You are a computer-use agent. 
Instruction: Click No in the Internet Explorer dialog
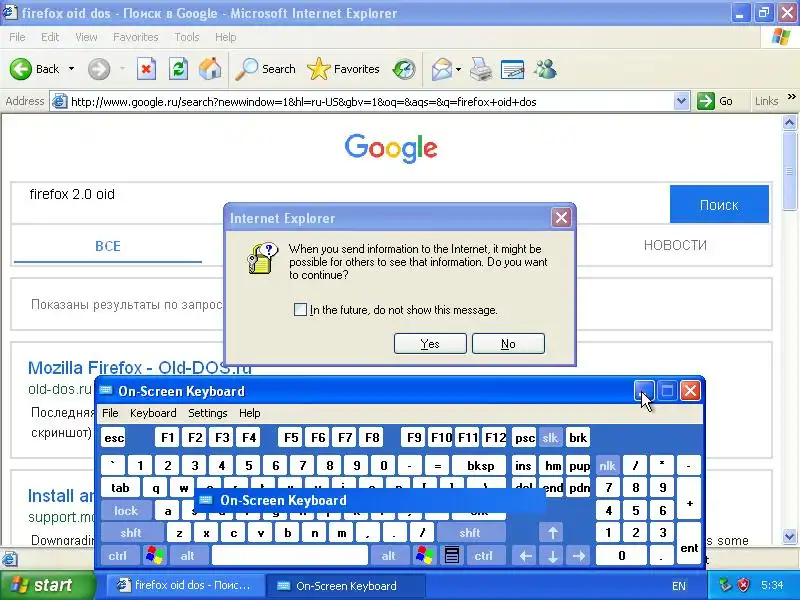click(x=508, y=343)
